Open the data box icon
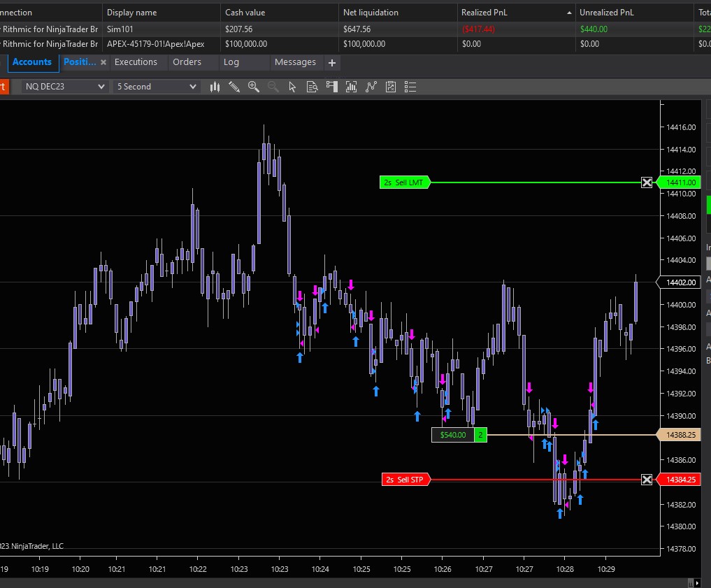711x588 pixels. coord(312,87)
